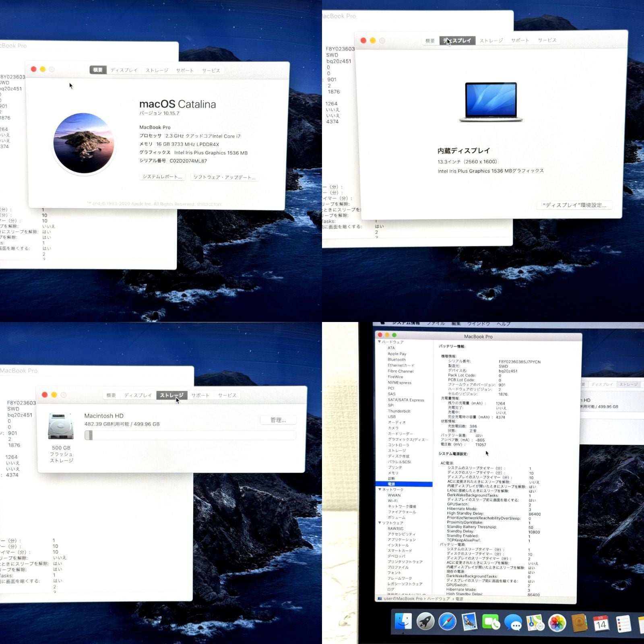Screen dimensions: 644x644
Task: Click ソフトウェア・アップデート... button
Action: coord(225,177)
